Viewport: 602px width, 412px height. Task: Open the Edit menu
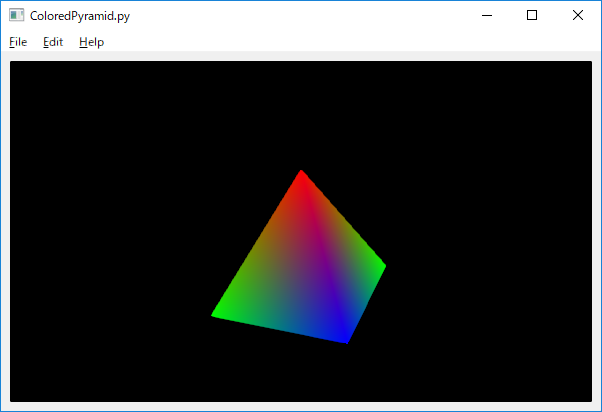pyautogui.click(x=53, y=42)
